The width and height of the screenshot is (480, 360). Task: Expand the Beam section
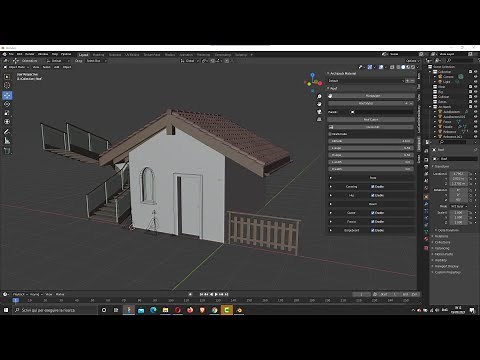coord(331,204)
